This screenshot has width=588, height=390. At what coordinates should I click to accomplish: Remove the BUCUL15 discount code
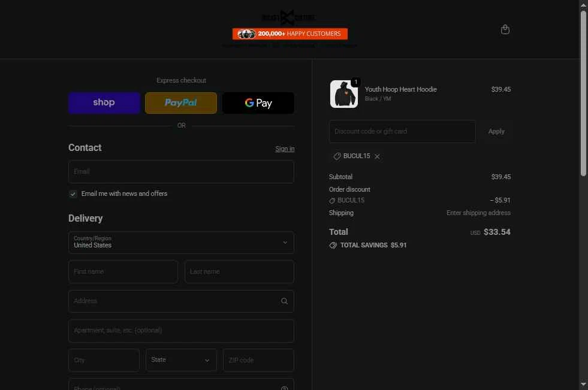(377, 156)
